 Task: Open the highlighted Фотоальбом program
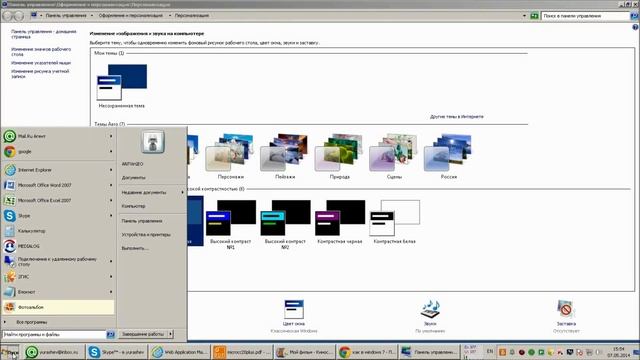pos(58,307)
